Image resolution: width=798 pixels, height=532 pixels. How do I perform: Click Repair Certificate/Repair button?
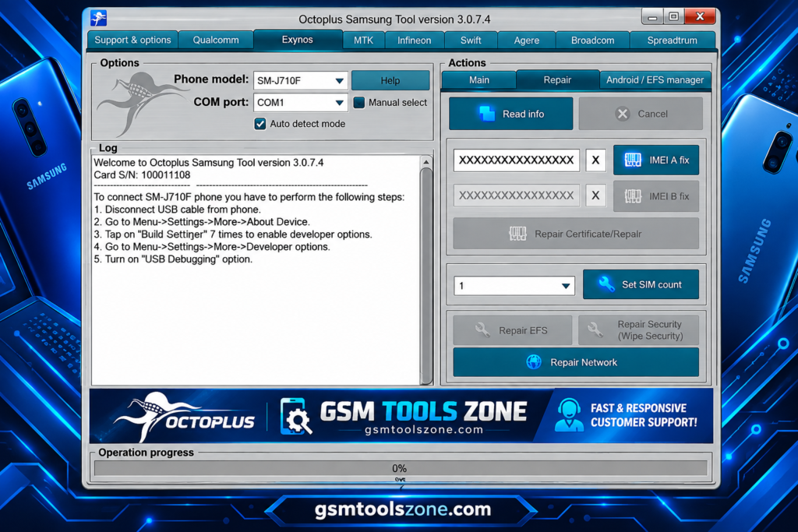tap(576, 234)
